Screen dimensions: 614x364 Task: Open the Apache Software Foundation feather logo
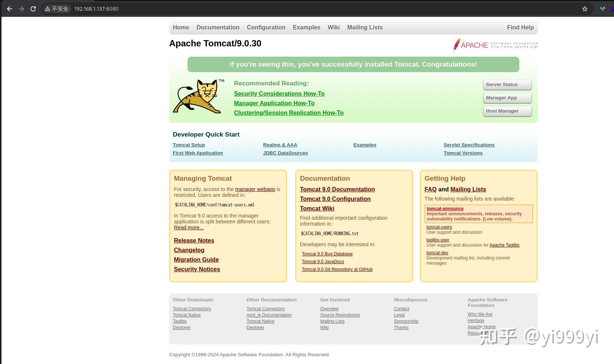coord(495,45)
